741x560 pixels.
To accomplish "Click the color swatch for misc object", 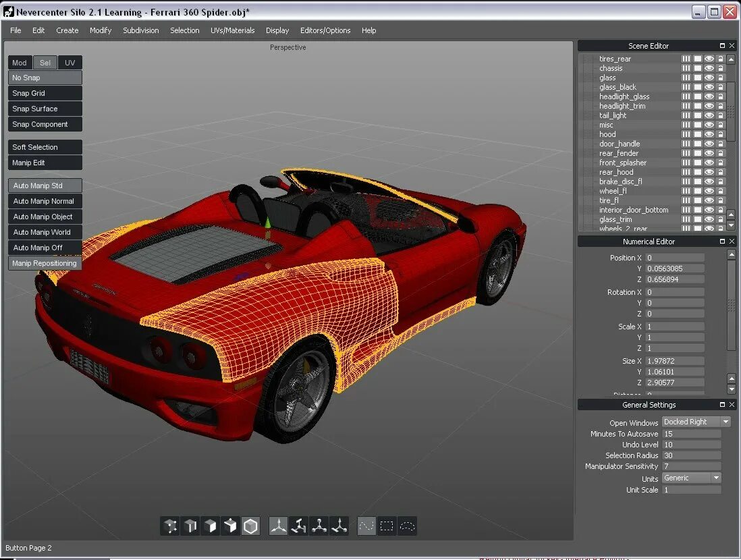I will pos(698,125).
